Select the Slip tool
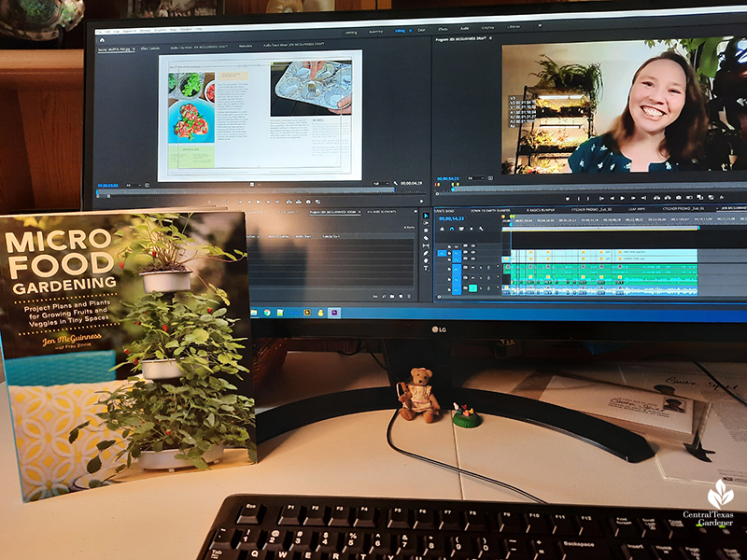The width and height of the screenshot is (747, 560). tap(426, 245)
